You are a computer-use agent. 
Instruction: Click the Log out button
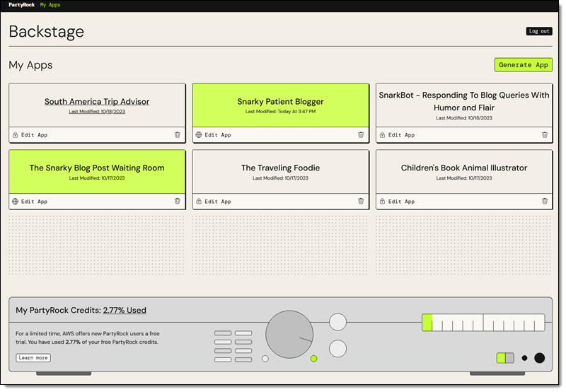click(x=539, y=31)
